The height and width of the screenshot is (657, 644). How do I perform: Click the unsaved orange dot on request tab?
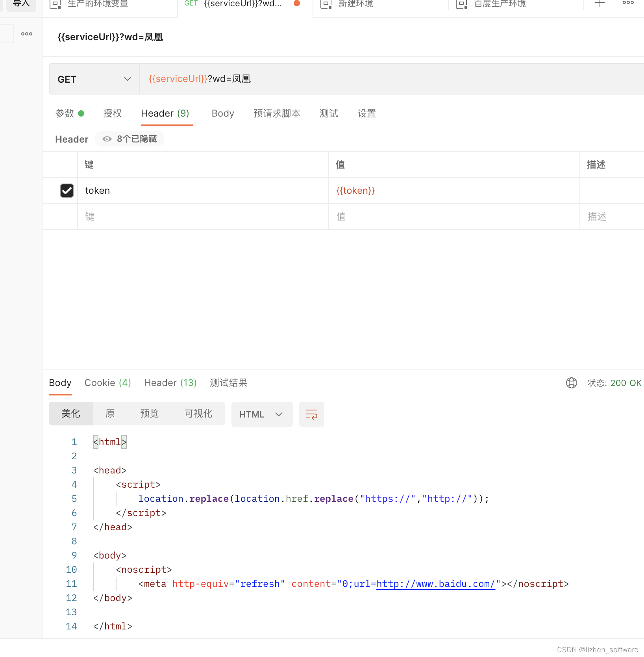click(297, 3)
